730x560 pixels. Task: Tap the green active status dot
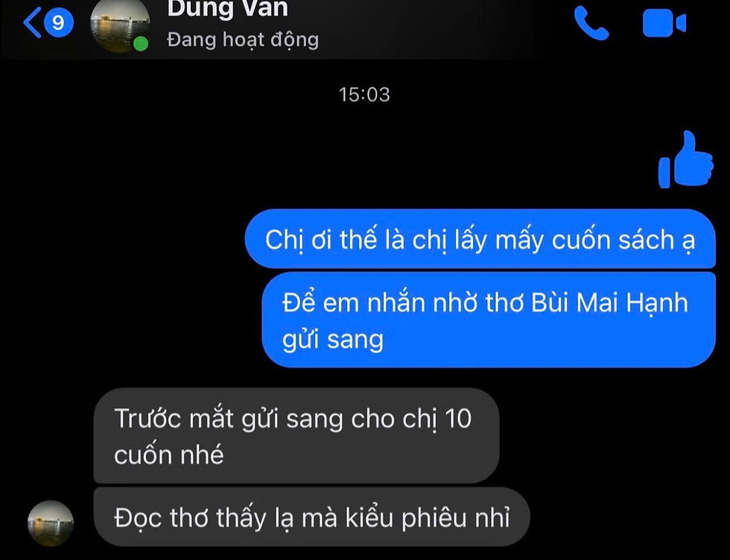(x=141, y=44)
